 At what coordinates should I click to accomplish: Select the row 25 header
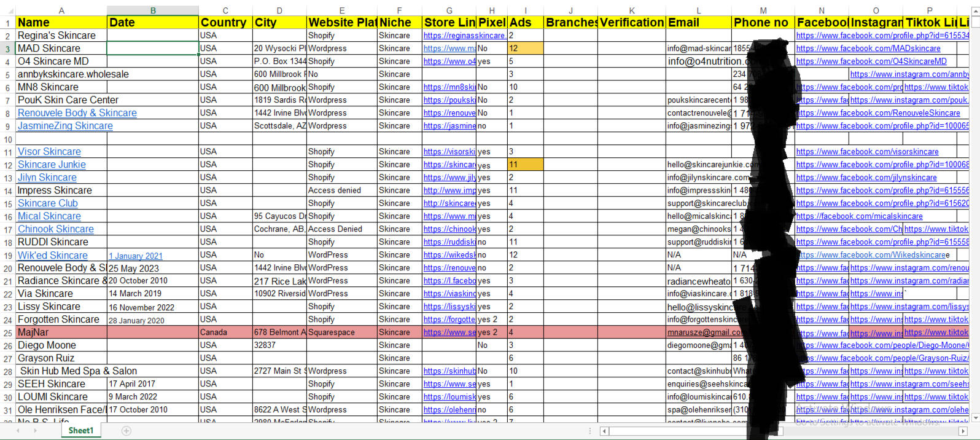pyautogui.click(x=7, y=332)
